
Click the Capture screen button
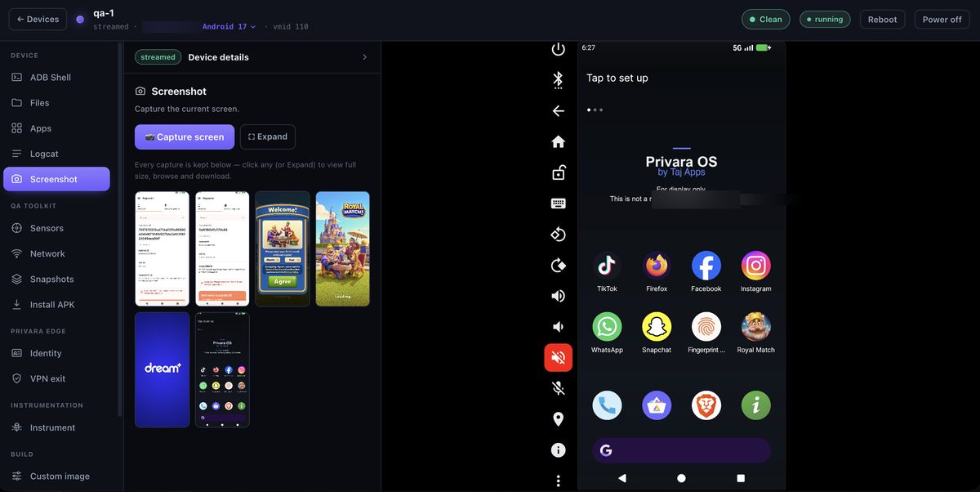coord(185,136)
